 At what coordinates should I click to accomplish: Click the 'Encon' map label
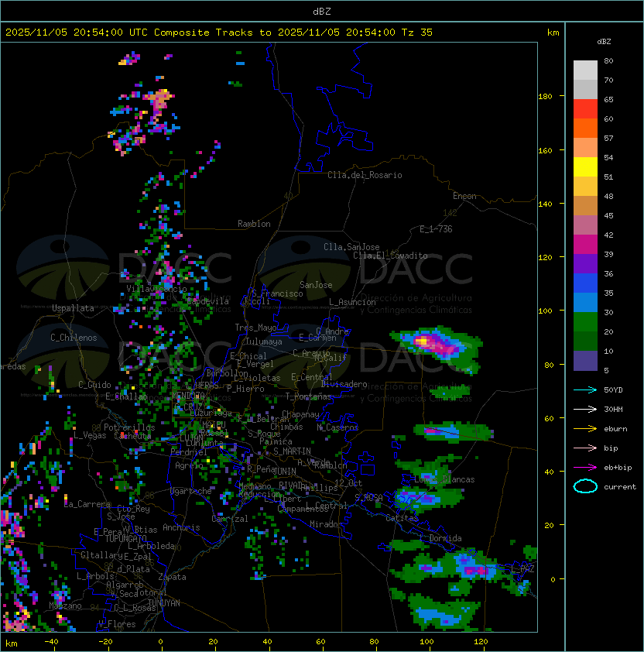[464, 196]
